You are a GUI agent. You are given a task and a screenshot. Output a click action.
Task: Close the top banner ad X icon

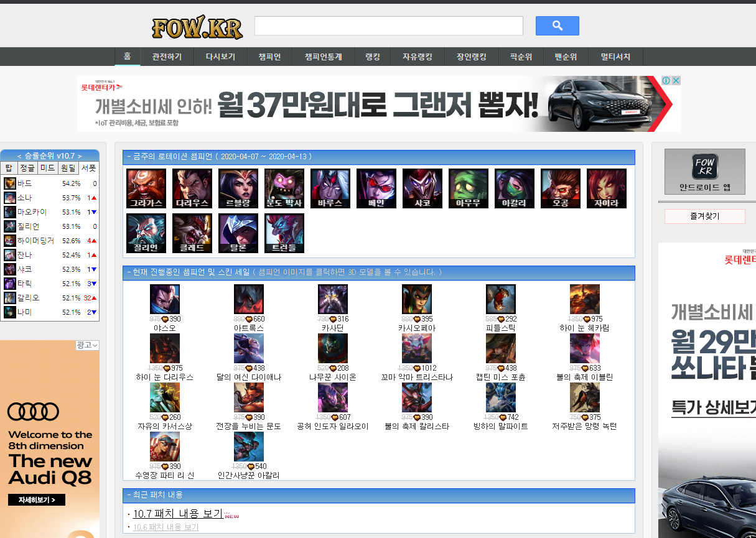tap(676, 81)
